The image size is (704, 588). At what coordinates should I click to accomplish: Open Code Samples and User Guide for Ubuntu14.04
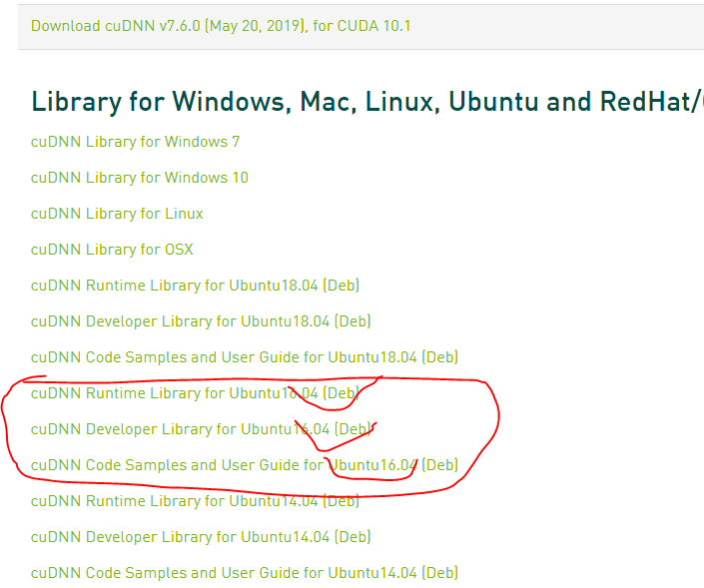click(245, 573)
